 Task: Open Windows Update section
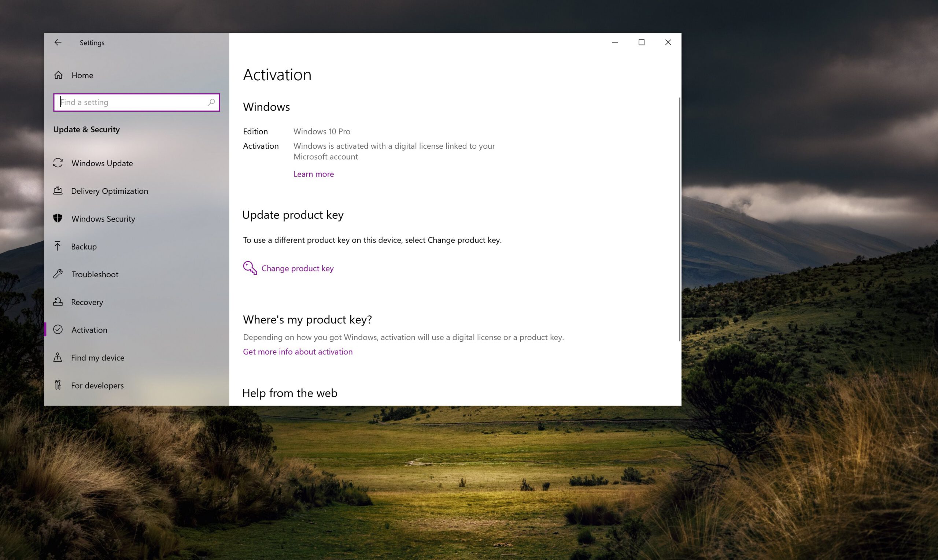click(x=136, y=163)
